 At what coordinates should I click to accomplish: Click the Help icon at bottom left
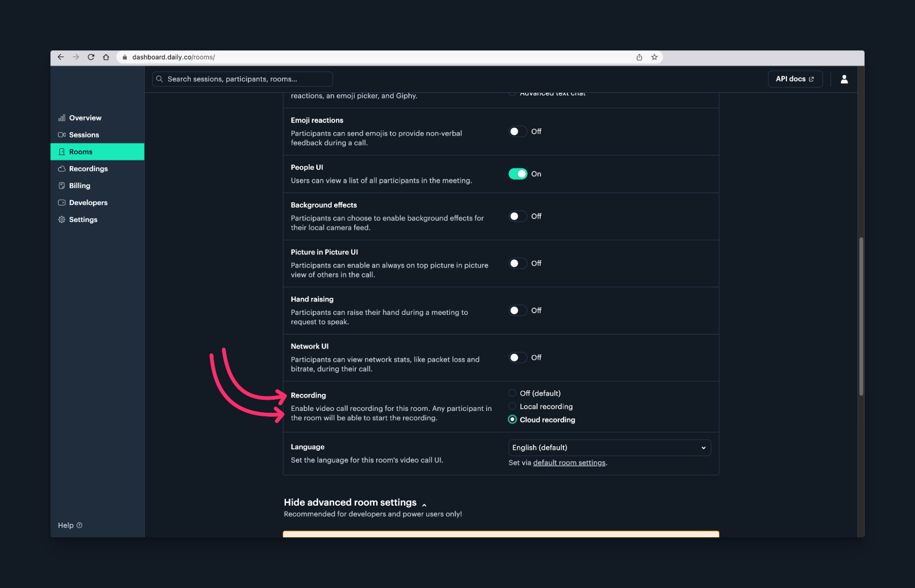click(x=79, y=525)
